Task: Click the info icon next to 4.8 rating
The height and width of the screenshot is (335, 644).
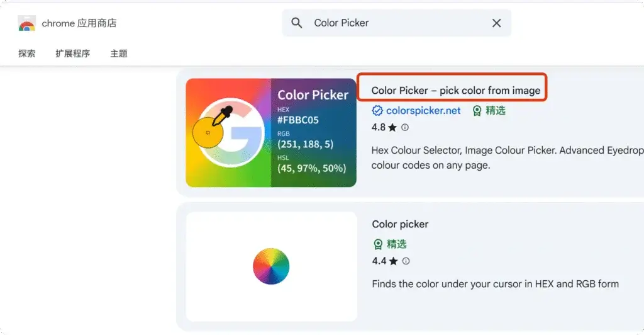Action: pyautogui.click(x=405, y=128)
